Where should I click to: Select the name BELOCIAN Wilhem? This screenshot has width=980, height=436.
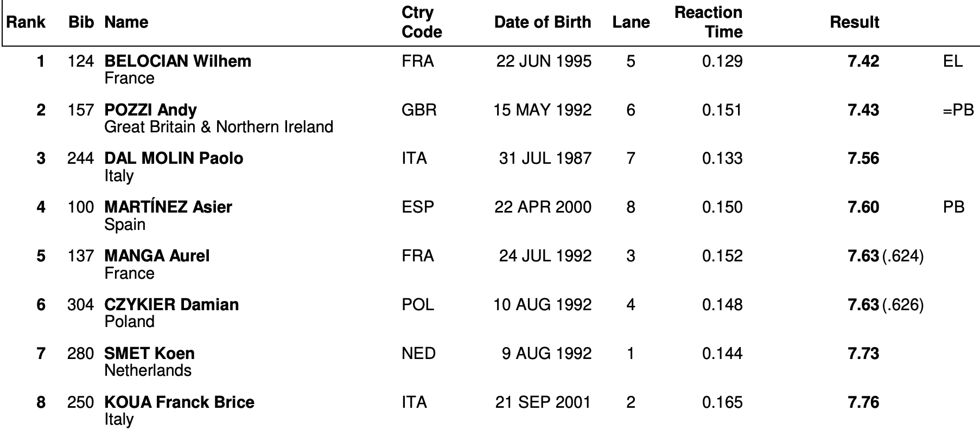177,61
